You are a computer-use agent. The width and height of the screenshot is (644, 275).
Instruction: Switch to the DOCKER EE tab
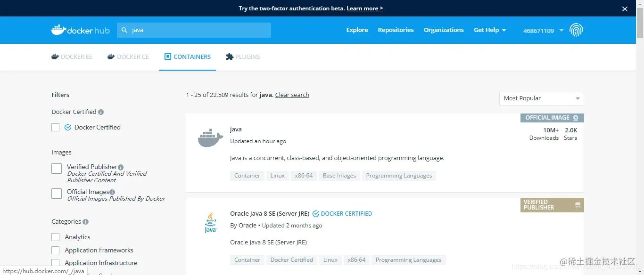tap(72, 57)
